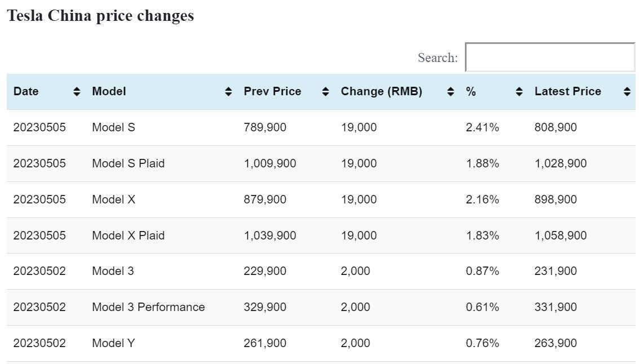Click the Model Y latest price 263,900
The width and height of the screenshot is (639, 364).
(555, 343)
